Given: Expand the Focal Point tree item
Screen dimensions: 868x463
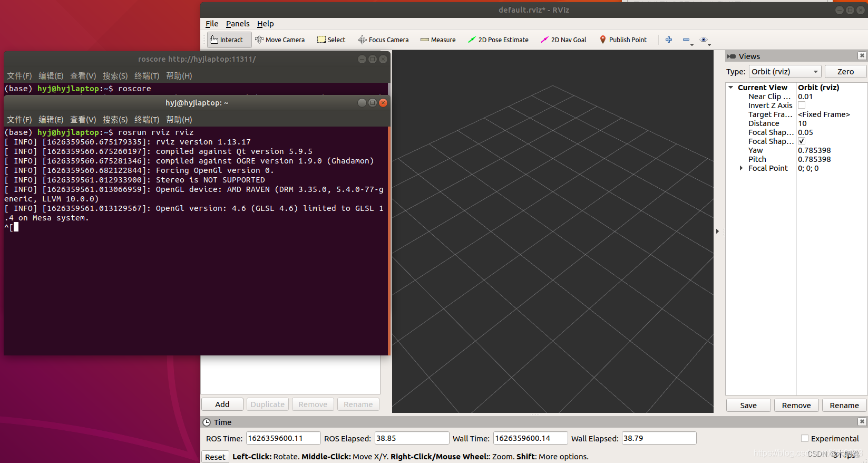Looking at the screenshot, I should click(741, 168).
